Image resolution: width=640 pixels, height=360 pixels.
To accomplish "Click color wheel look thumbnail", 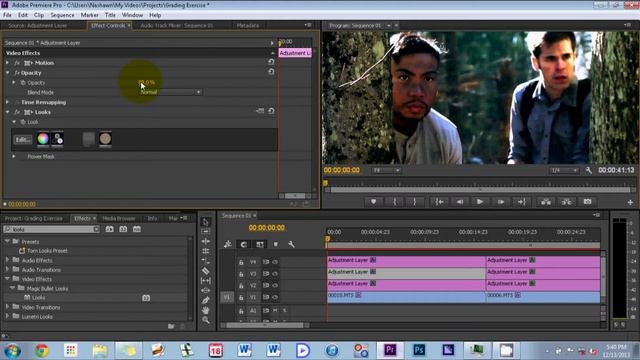I will [42, 139].
